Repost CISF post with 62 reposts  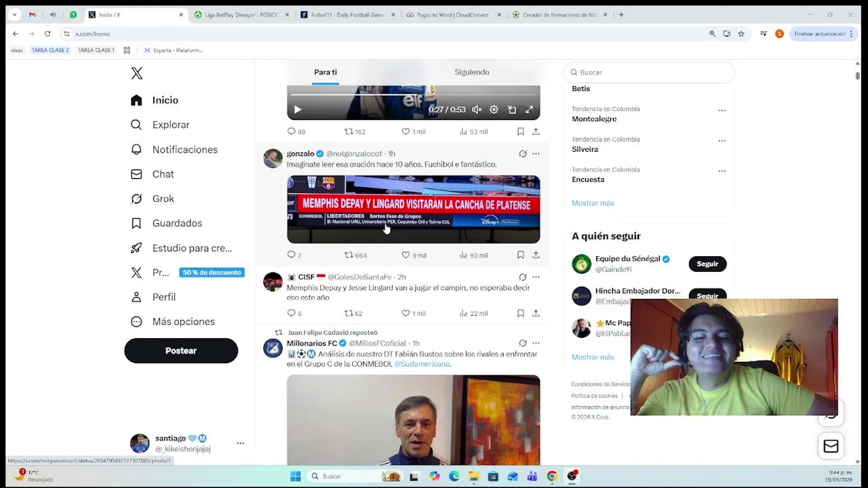click(x=353, y=313)
